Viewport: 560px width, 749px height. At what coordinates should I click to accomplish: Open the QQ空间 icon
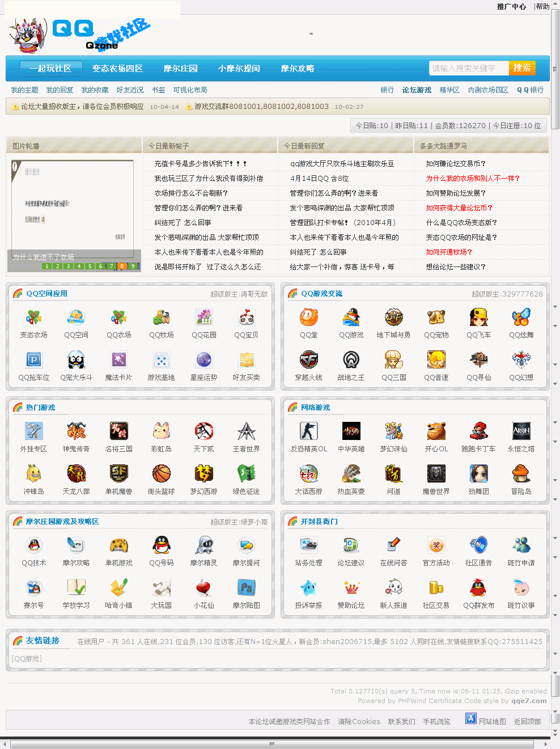[x=76, y=318]
